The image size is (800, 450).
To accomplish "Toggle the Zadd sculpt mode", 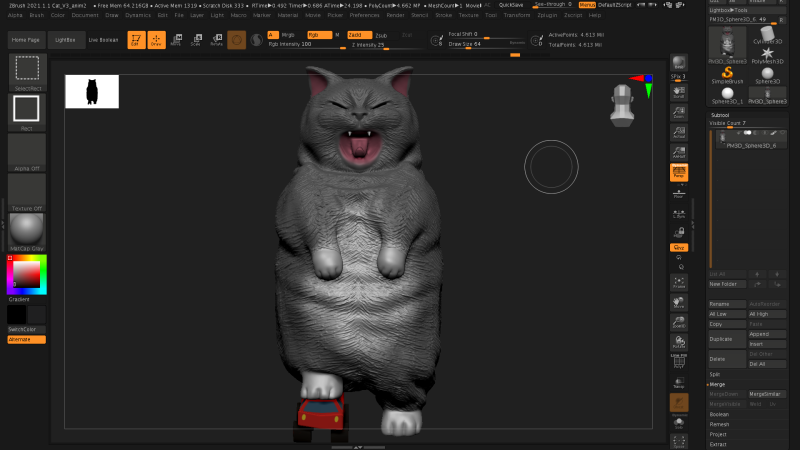I will point(359,34).
